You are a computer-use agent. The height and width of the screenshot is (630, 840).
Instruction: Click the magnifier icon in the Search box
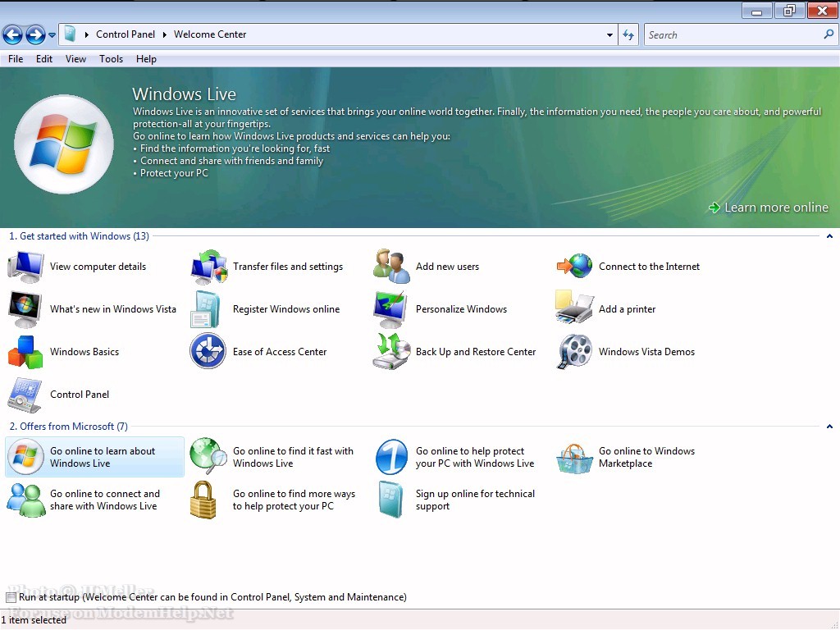click(829, 34)
